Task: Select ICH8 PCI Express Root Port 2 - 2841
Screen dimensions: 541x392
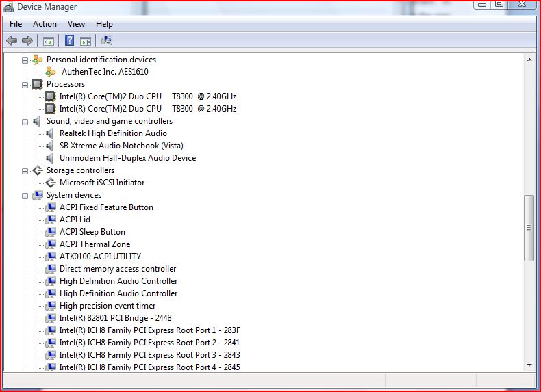Action: point(150,343)
